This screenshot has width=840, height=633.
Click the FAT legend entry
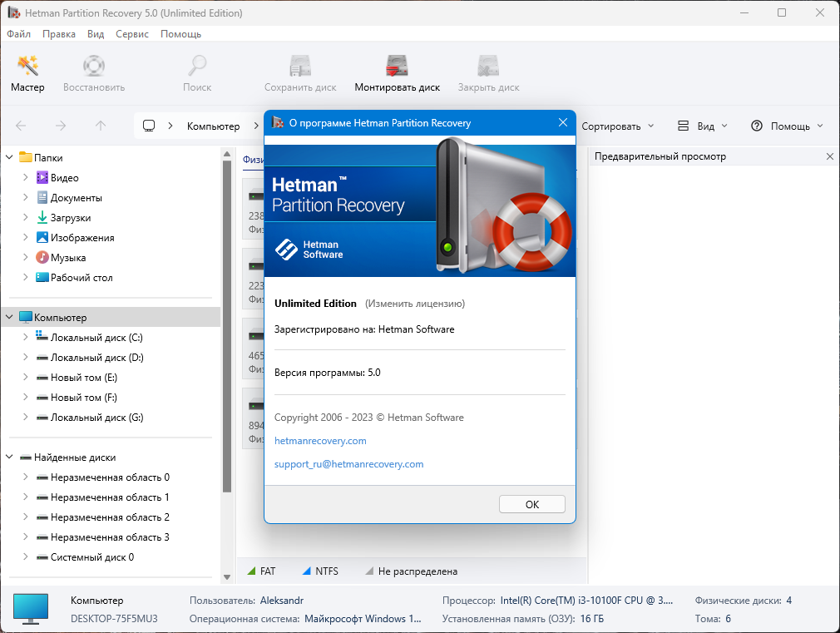click(x=261, y=571)
